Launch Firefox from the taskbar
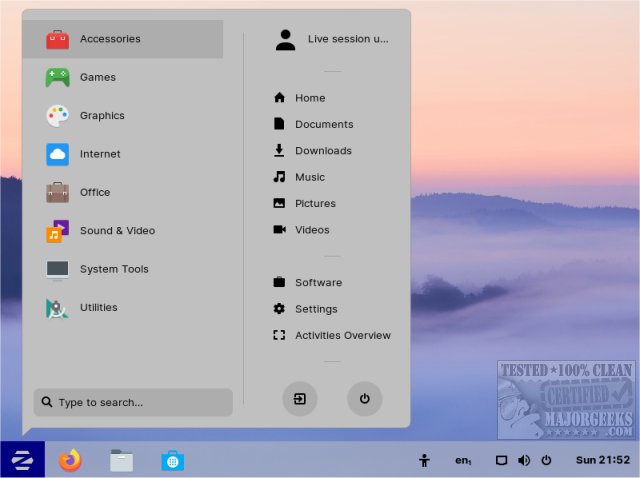Viewport: 640px width, 478px height. pyautogui.click(x=70, y=460)
